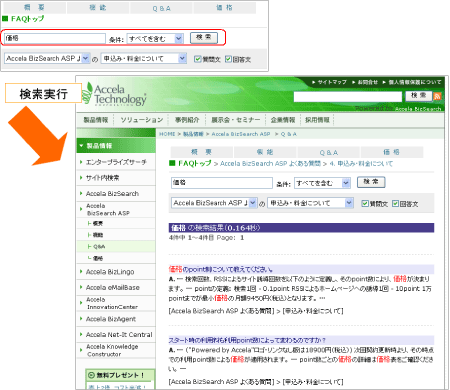Screen dimensions: 450x390
Task: Open すべてを含む dropdown in lower page
Action: pyautogui.click(x=322, y=183)
